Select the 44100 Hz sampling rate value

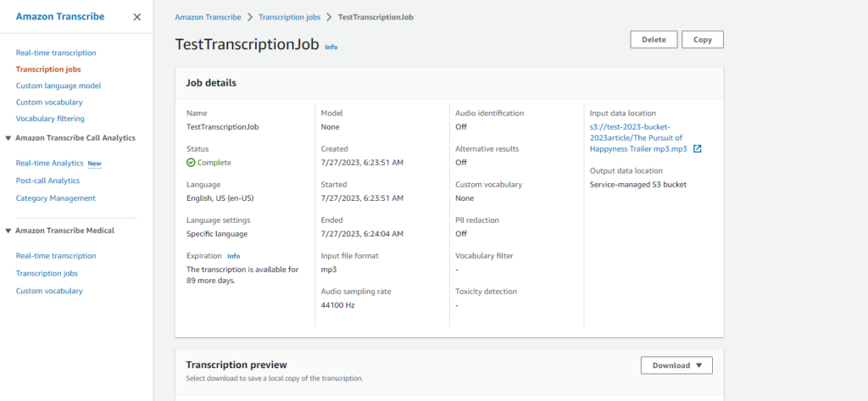[x=337, y=305]
